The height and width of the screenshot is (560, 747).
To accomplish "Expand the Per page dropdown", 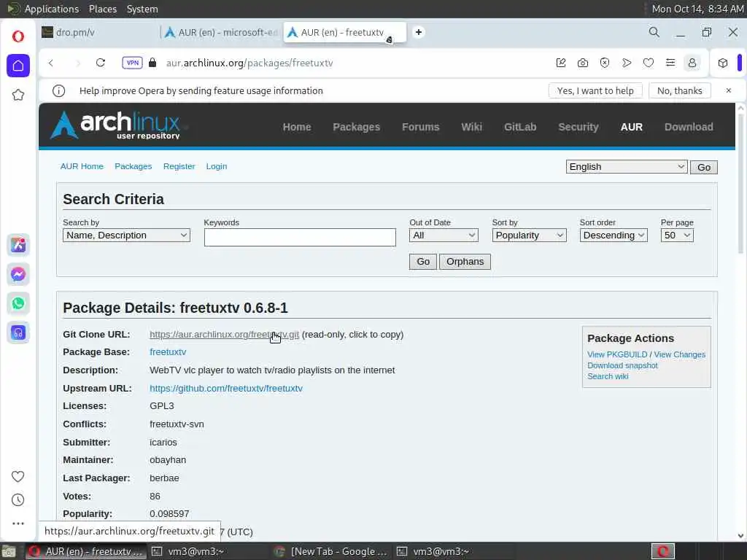I will point(677,236).
